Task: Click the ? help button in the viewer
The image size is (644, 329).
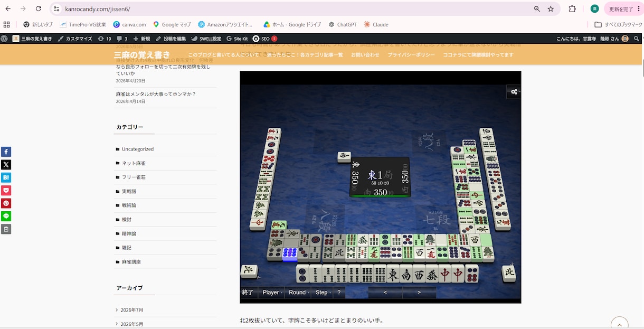Action: coord(339,293)
